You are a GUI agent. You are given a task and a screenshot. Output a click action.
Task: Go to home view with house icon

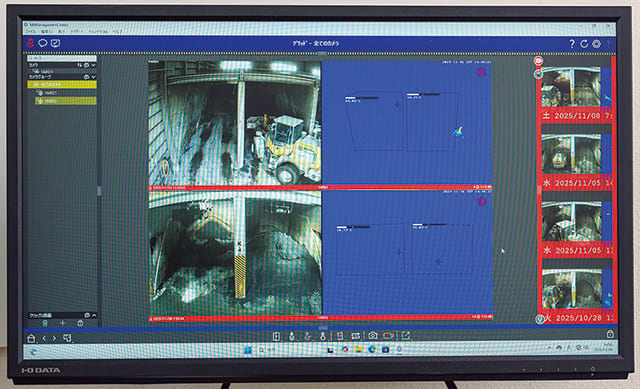coord(31,338)
